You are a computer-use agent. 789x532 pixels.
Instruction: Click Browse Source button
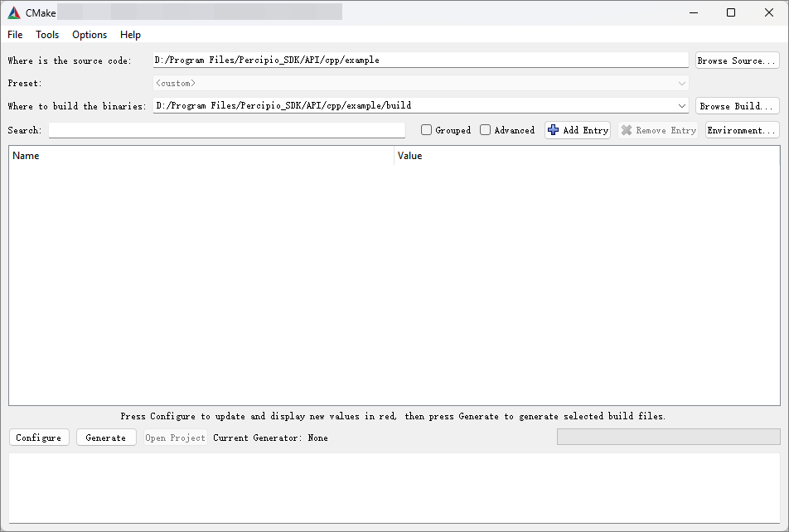coord(737,60)
